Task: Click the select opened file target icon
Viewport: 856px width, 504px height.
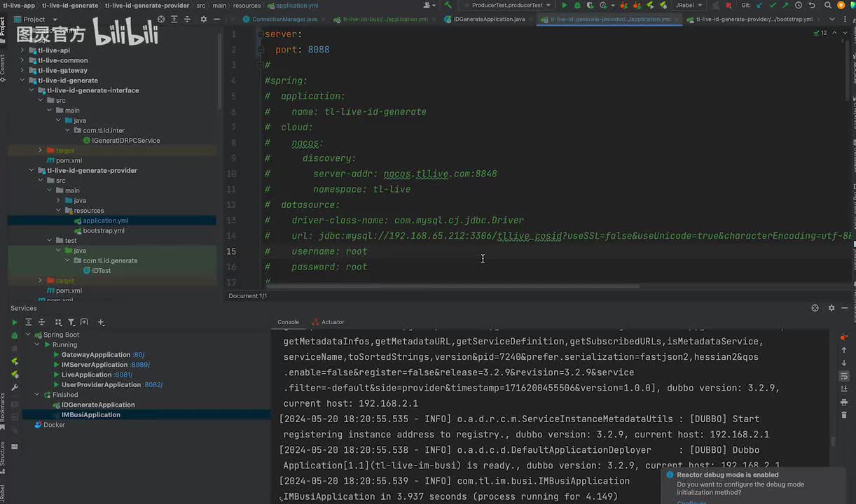Action: click(x=161, y=20)
